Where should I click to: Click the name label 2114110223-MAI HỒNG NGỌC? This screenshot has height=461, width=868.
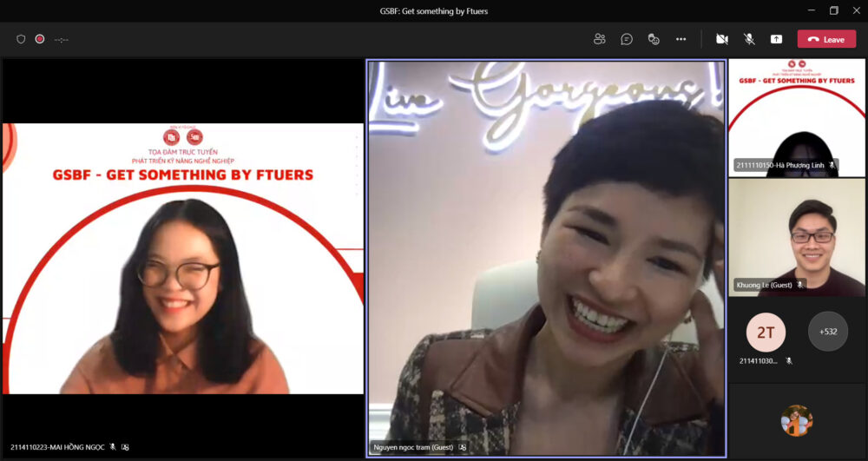[x=57, y=447]
